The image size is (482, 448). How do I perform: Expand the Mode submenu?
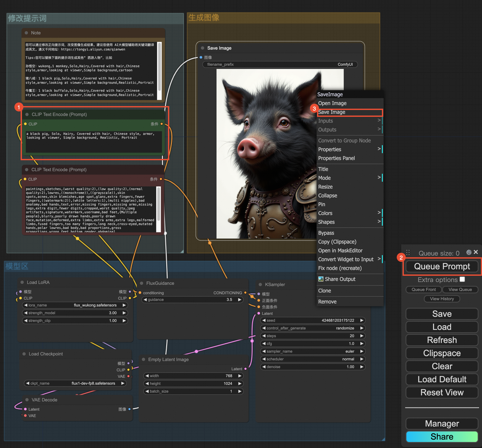(350, 178)
